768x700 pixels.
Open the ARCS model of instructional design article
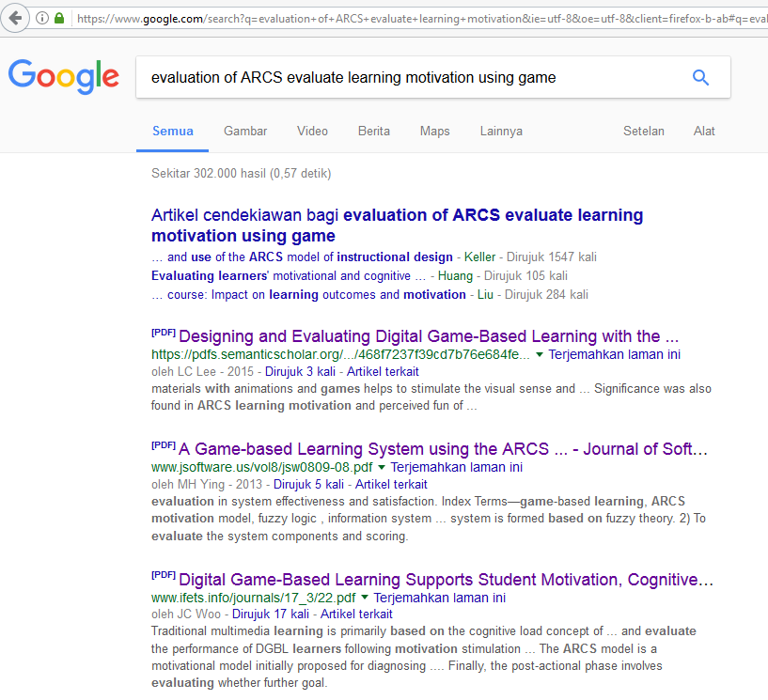point(302,257)
